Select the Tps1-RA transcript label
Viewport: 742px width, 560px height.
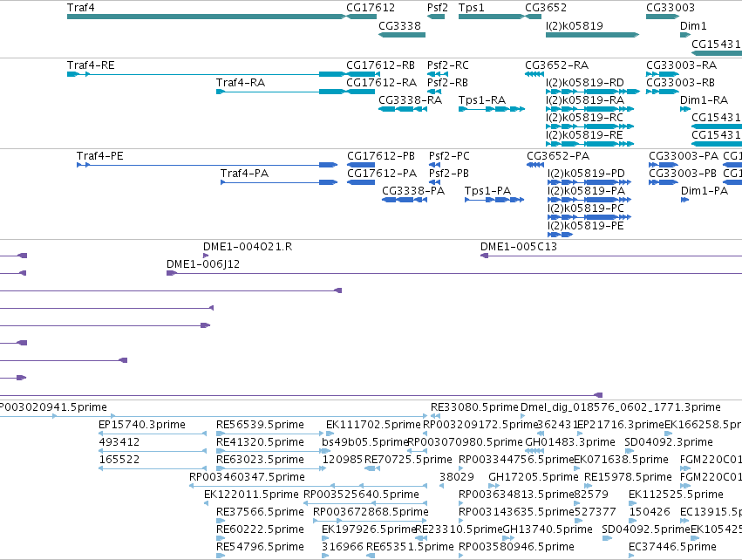[x=482, y=100]
